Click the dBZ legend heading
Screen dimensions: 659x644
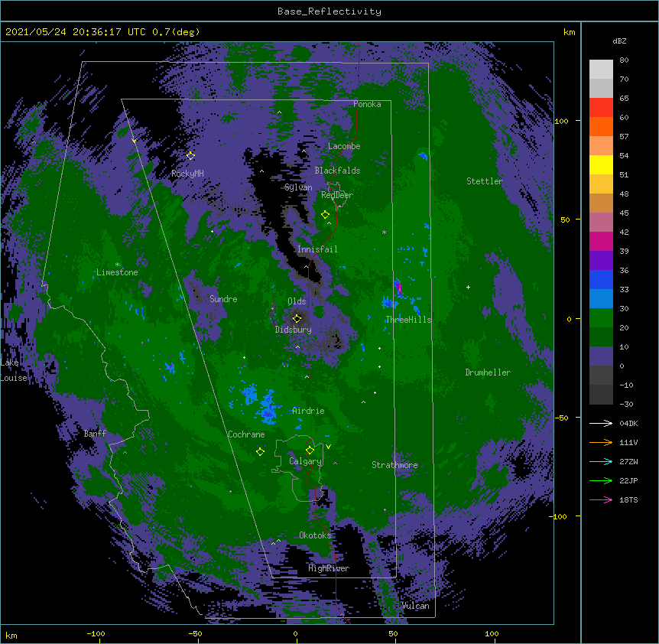pos(619,41)
